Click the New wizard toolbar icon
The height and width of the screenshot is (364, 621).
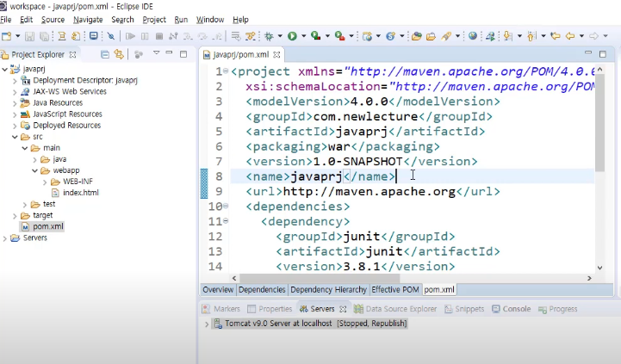[x=6, y=36]
